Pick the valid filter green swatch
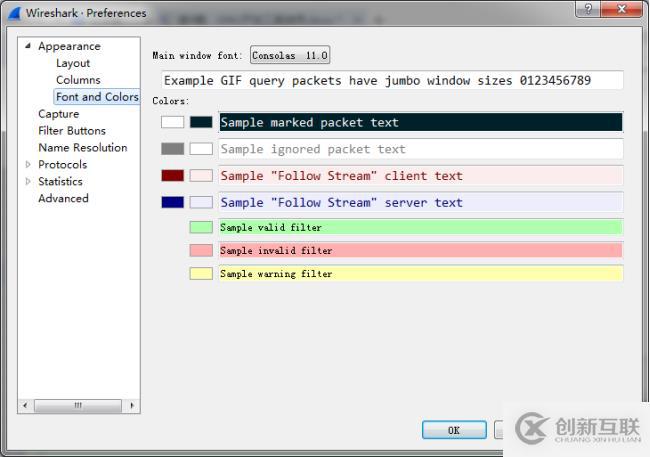Viewport: 650px width, 457px height. [201, 227]
